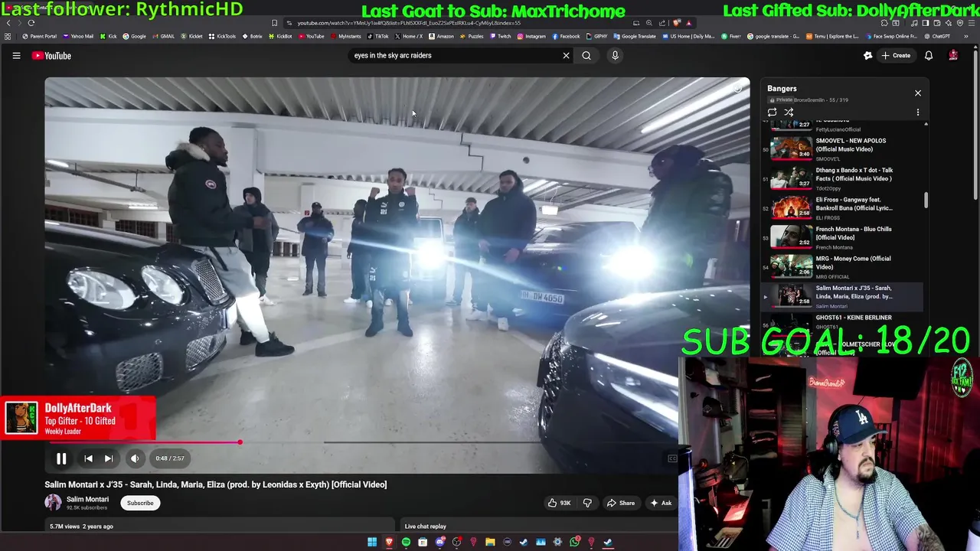Open the TikTok bookmark
Screen dimensions: 980x551
(378, 36)
